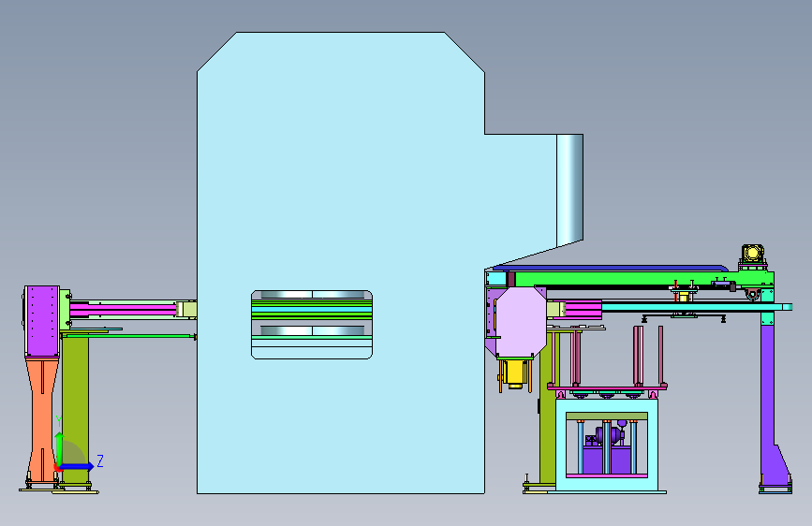The image size is (812, 526).
Task: Select the lilac octagonal housing right of press
Action: pyautogui.click(x=521, y=322)
